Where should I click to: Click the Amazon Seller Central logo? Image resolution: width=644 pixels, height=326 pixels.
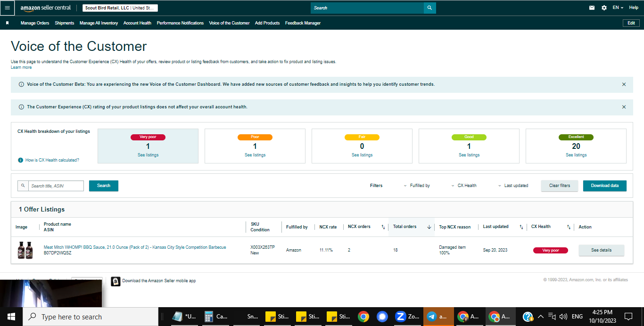(x=46, y=8)
